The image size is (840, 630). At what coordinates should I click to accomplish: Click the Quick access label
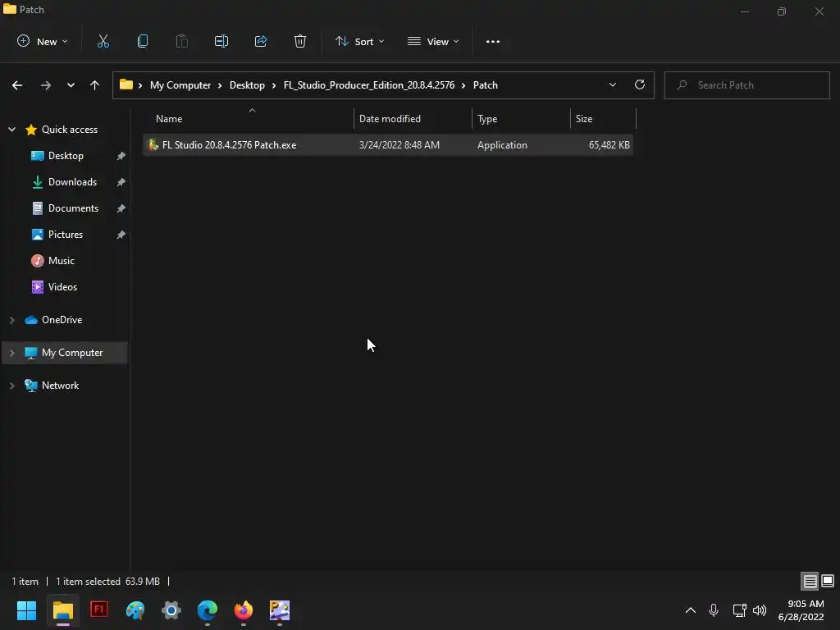pyautogui.click(x=70, y=129)
